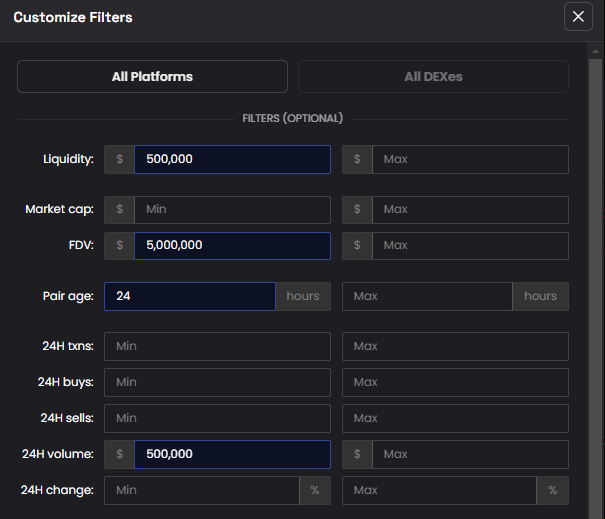Switch to the All DEXes tab
The image size is (605, 519).
point(433,77)
